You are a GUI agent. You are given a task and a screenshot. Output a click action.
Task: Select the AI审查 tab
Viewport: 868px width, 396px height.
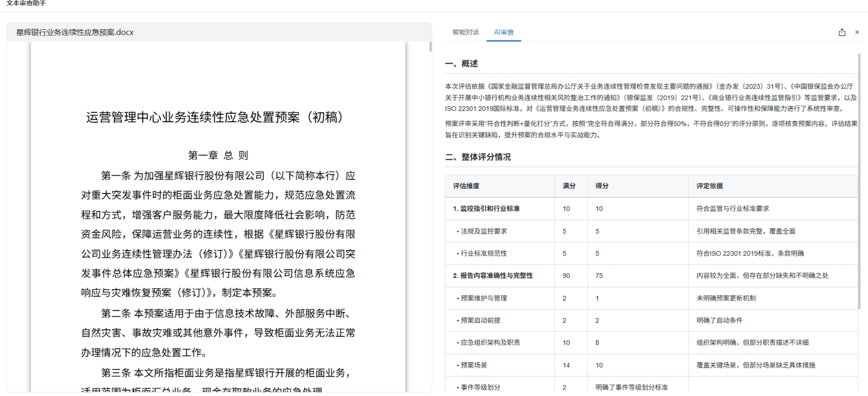[504, 32]
